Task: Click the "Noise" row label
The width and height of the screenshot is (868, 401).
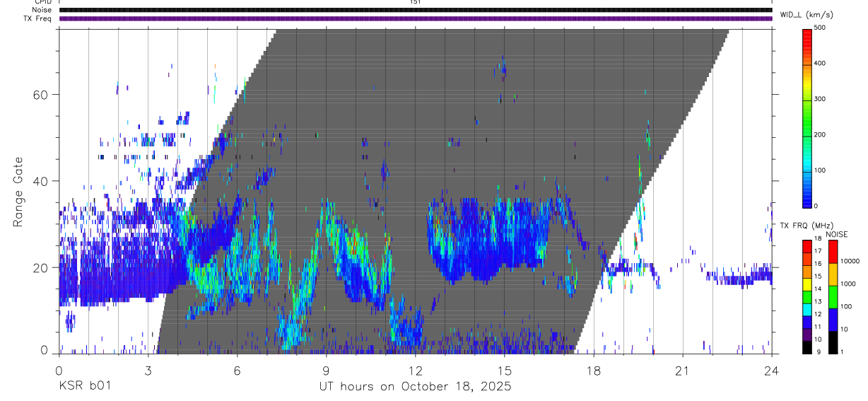Action: 42,10
